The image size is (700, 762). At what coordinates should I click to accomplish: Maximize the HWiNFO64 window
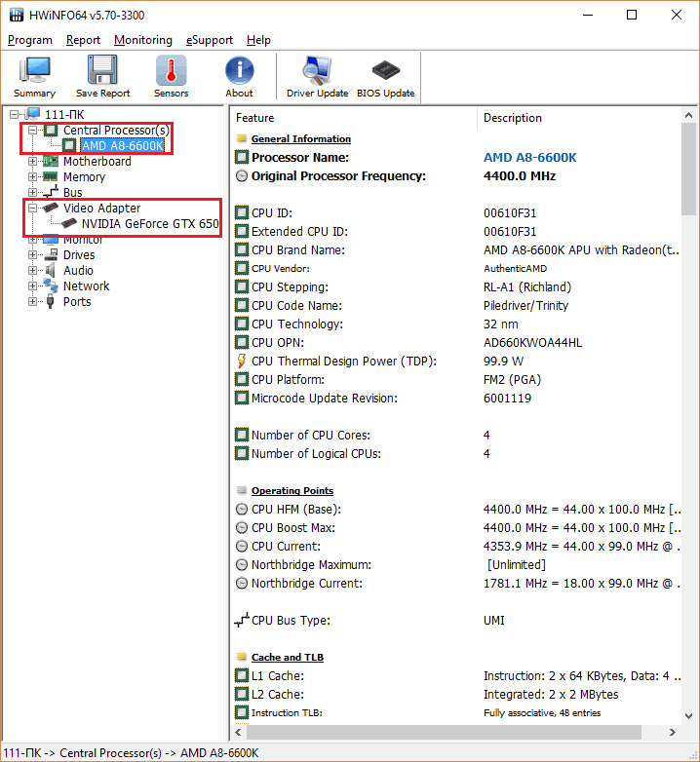point(632,15)
